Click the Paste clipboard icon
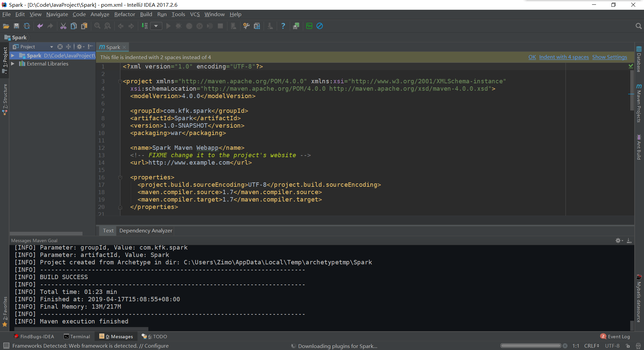Screen dimensions: 644x350 (x=84, y=26)
